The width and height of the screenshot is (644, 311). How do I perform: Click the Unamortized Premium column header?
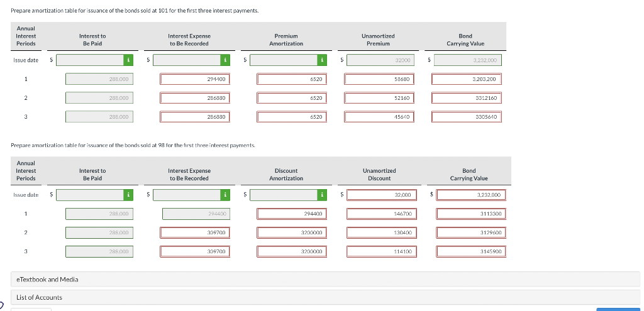click(378, 40)
